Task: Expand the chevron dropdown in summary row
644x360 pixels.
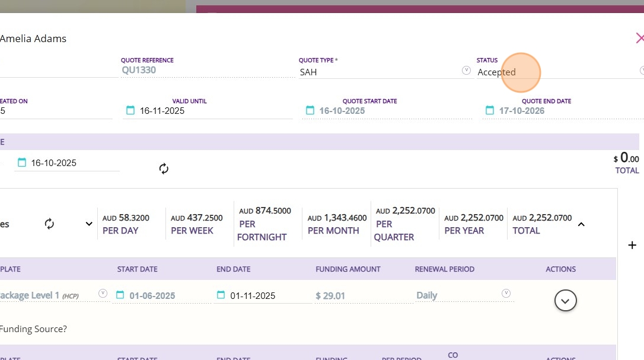Action: 89,224
